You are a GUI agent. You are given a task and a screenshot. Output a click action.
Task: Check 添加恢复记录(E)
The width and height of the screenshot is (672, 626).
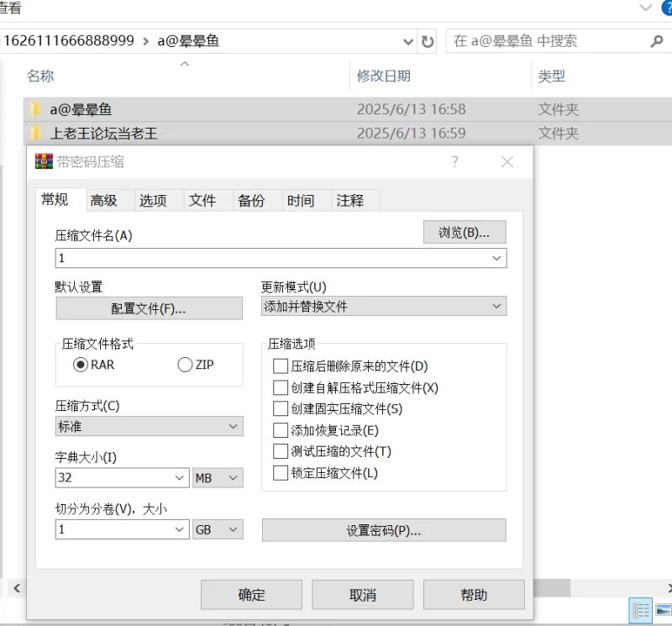(x=281, y=430)
